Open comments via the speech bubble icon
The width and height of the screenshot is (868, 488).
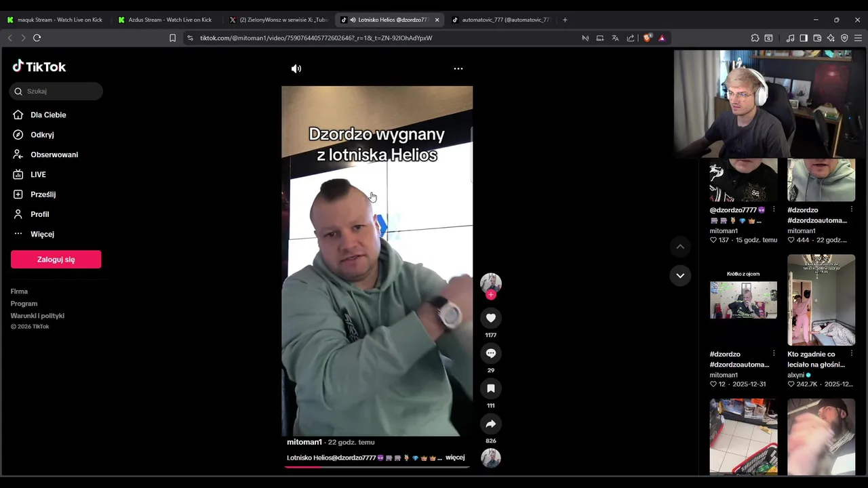coord(491,353)
